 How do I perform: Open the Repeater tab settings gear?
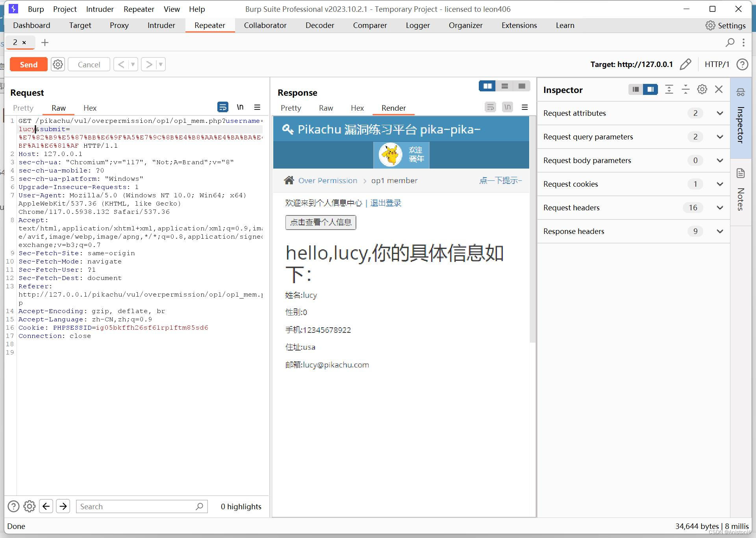click(x=58, y=64)
